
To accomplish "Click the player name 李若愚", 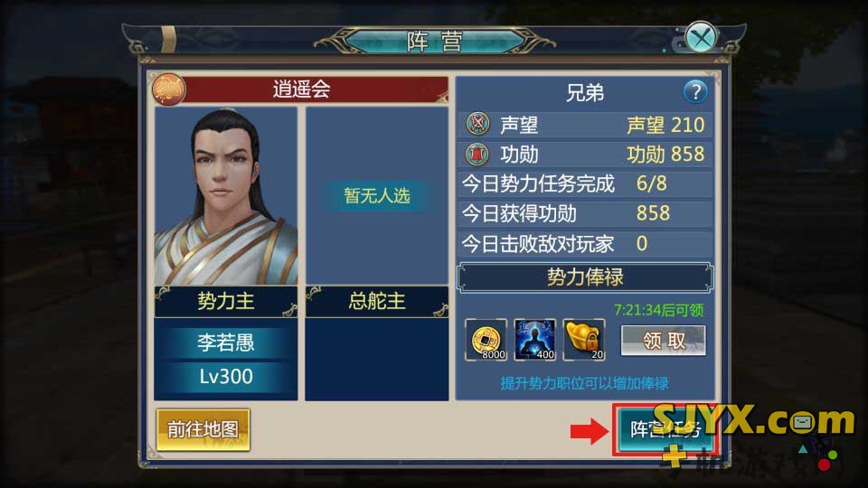I will pyautogui.click(x=226, y=343).
